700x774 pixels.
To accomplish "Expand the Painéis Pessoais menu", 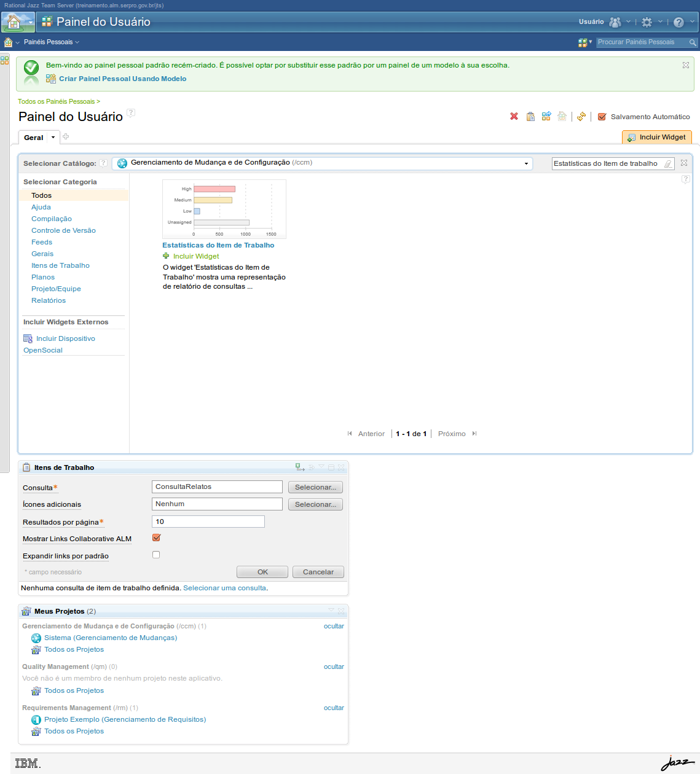I will pyautogui.click(x=52, y=42).
